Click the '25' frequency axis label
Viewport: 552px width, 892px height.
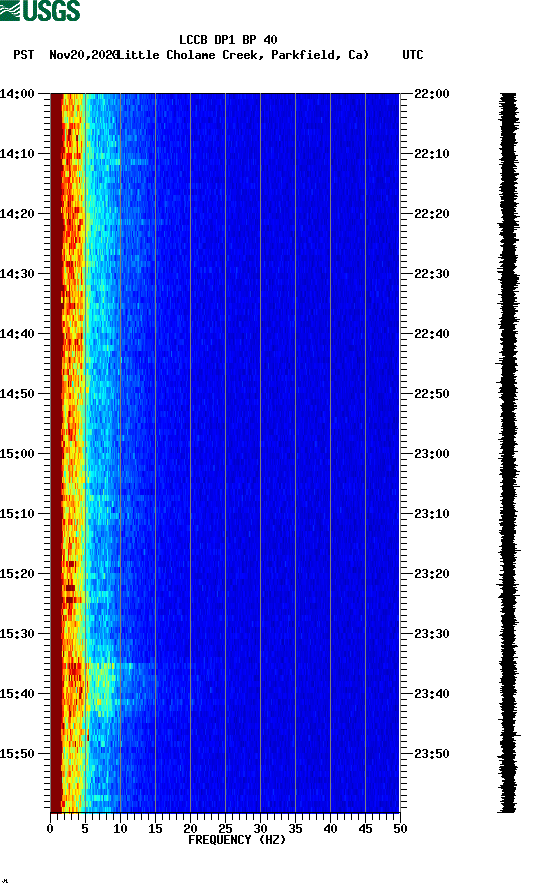click(225, 829)
